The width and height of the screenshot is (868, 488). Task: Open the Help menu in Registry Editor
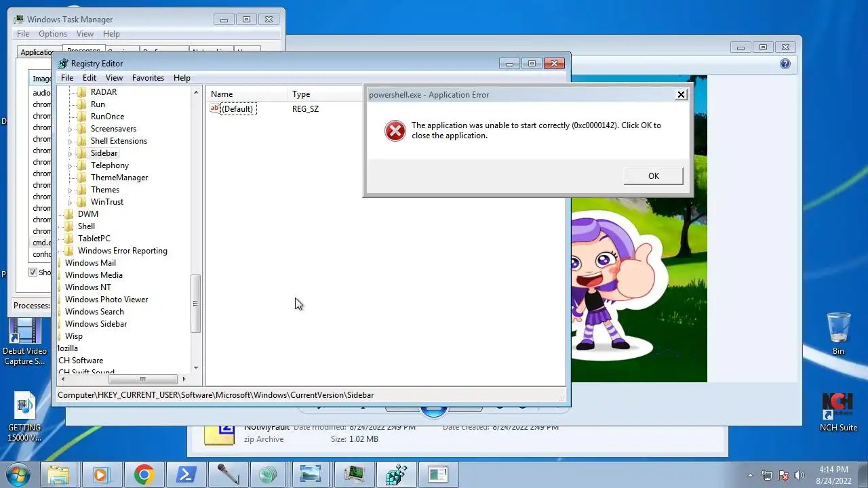pyautogui.click(x=182, y=78)
